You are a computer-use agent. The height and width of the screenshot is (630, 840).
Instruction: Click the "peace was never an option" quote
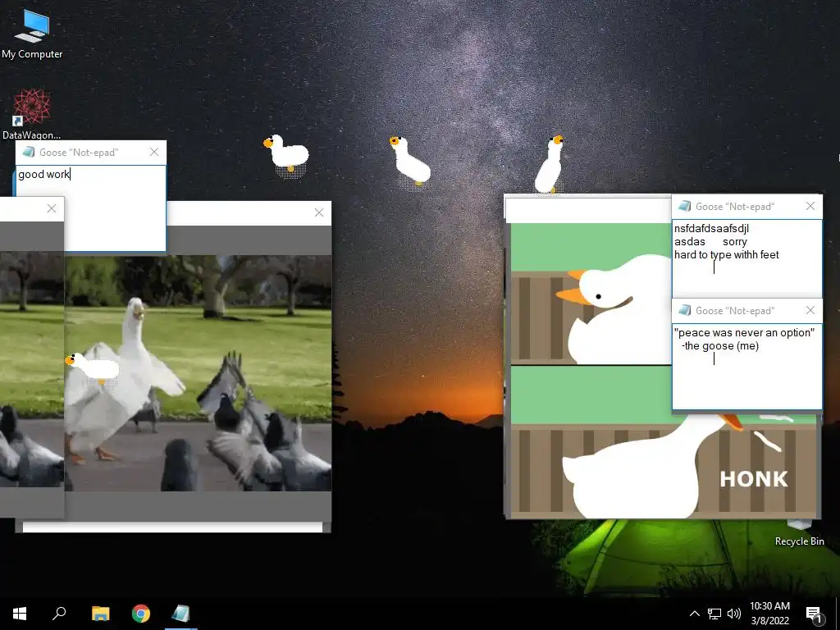[x=744, y=333]
